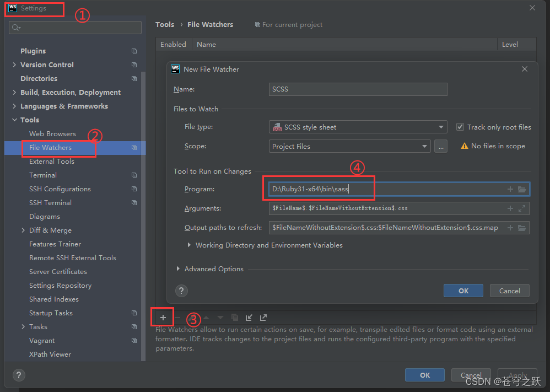Viewport: 550px width, 392px height.
Task: Expand Arguments field with expand icon
Action: point(522,208)
